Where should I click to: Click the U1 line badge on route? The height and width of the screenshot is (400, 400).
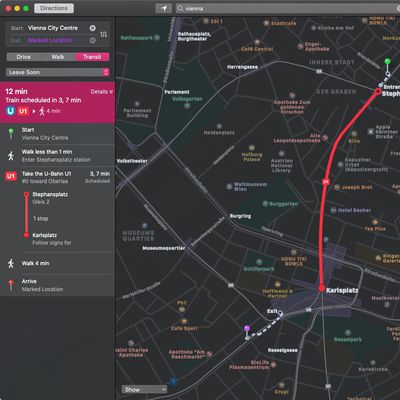pos(326,182)
